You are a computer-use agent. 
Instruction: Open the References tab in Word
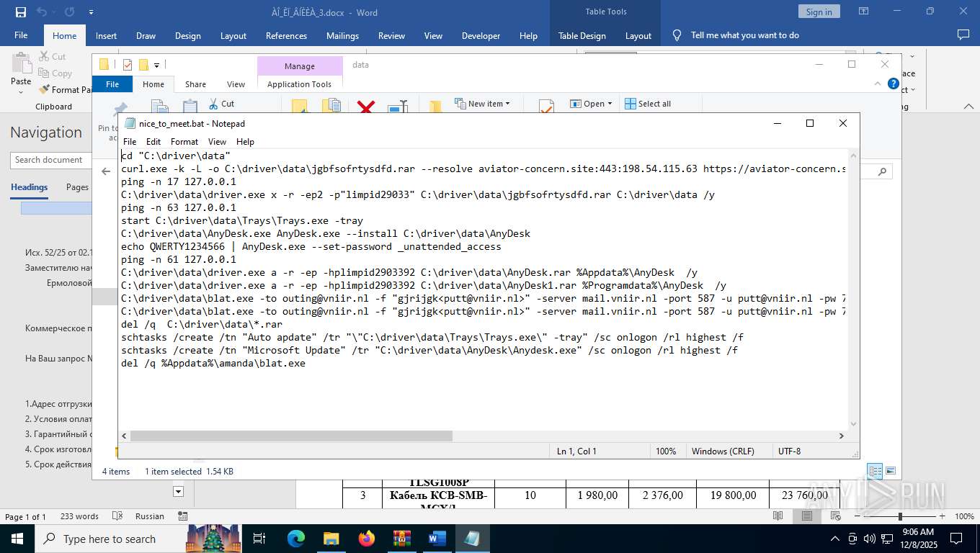(x=286, y=35)
